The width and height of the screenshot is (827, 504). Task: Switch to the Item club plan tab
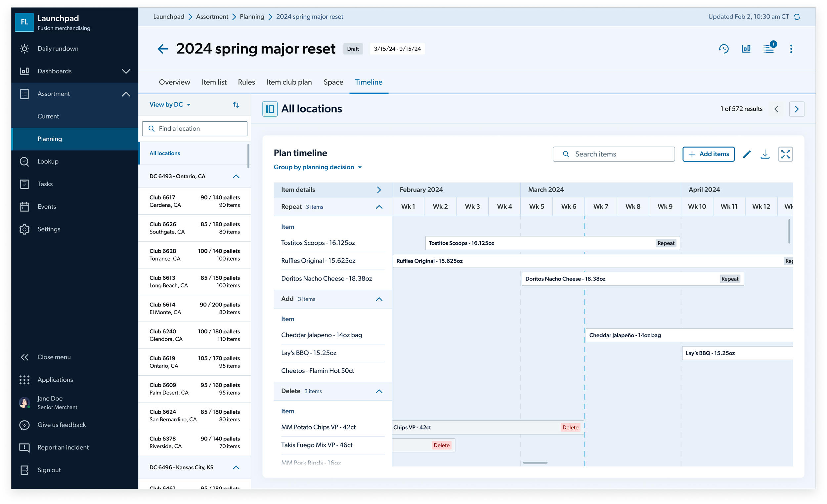click(289, 82)
